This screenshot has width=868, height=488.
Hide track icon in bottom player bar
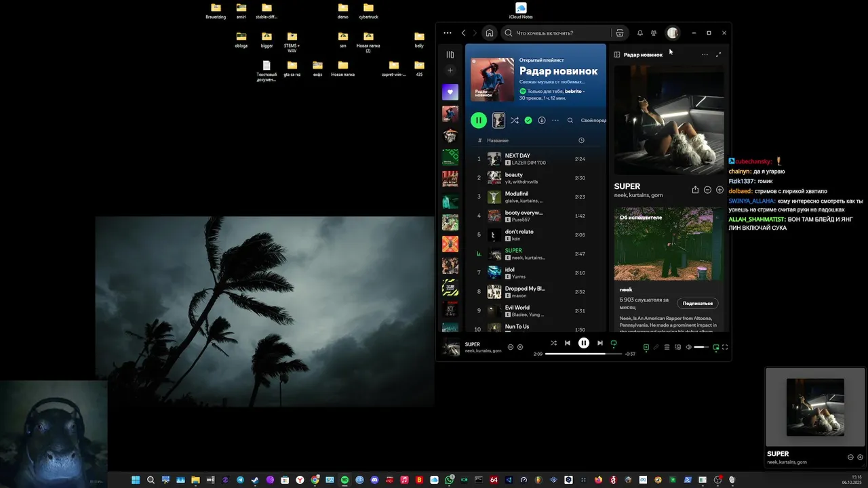511,347
